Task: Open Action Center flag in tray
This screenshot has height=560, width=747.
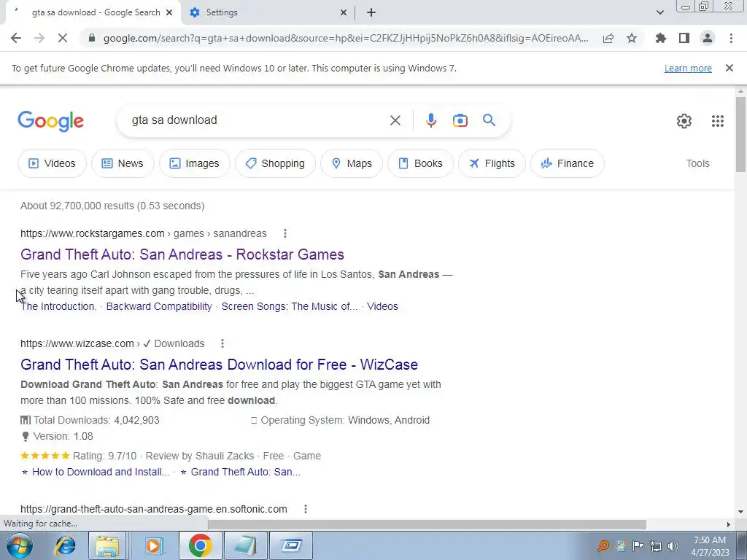Action: 638,546
